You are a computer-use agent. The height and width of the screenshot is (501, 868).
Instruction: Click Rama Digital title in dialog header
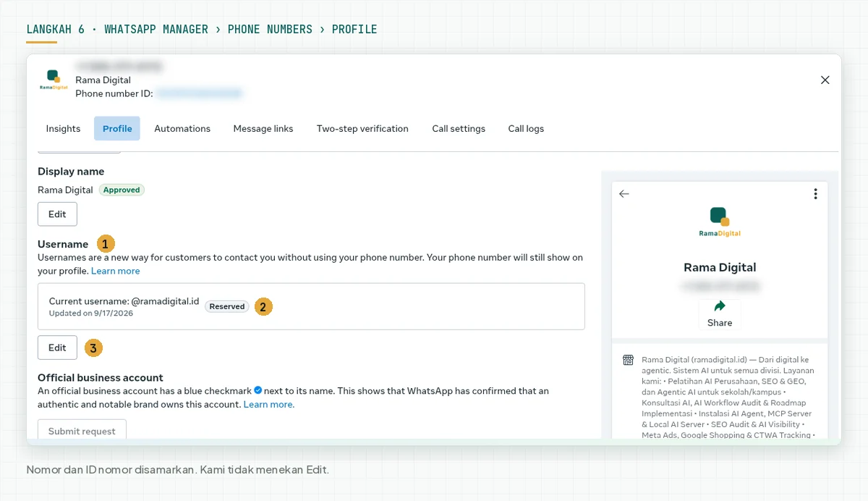(x=103, y=80)
